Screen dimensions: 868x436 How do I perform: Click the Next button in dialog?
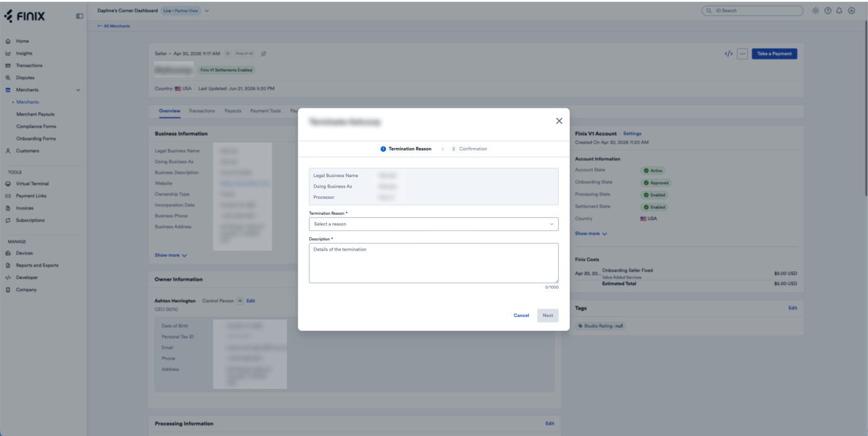(x=547, y=315)
